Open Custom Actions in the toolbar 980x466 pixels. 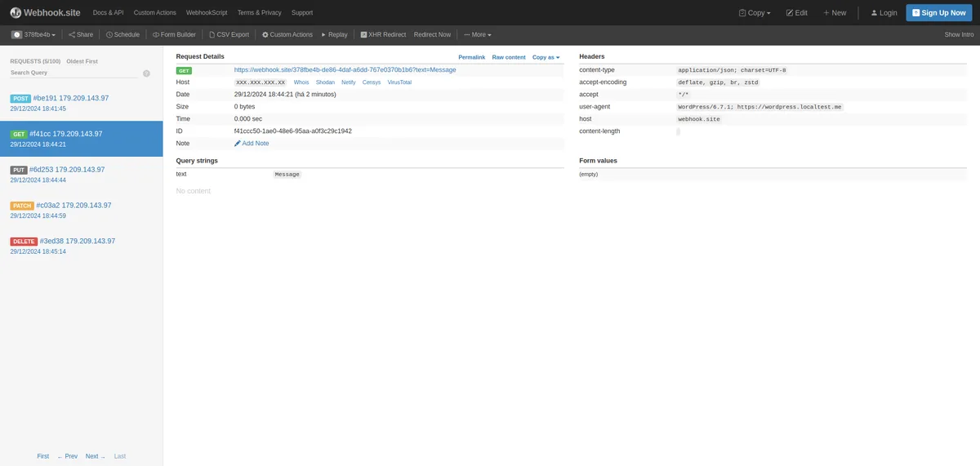(287, 35)
